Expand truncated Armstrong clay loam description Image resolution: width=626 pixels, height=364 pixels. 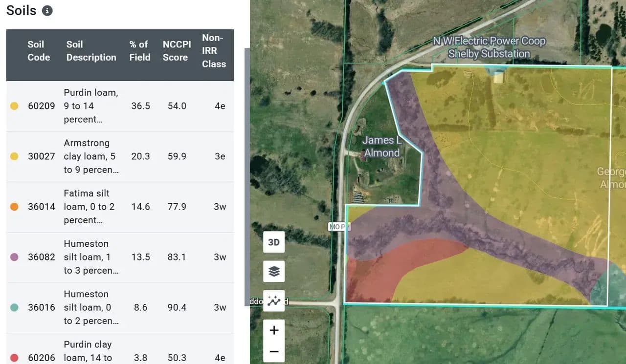point(91,156)
